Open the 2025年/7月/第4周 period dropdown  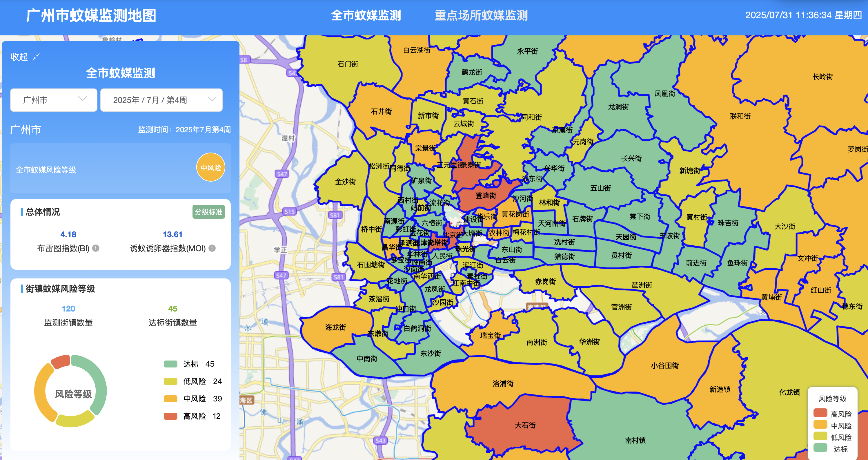[161, 100]
